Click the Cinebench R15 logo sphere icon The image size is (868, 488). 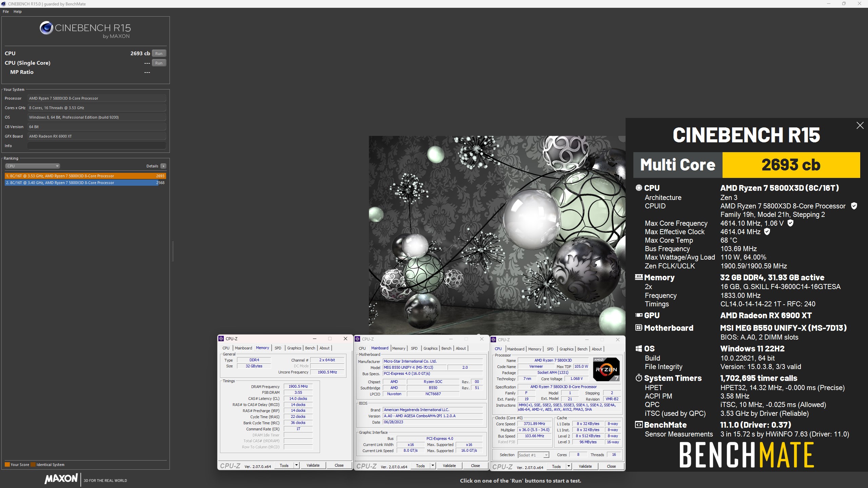pyautogui.click(x=46, y=28)
